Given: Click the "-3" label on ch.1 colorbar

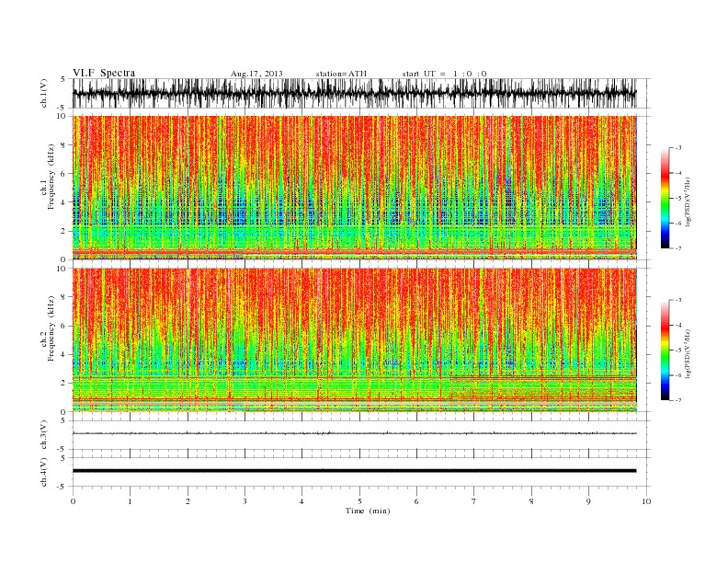Looking at the screenshot, I should tap(677, 148).
